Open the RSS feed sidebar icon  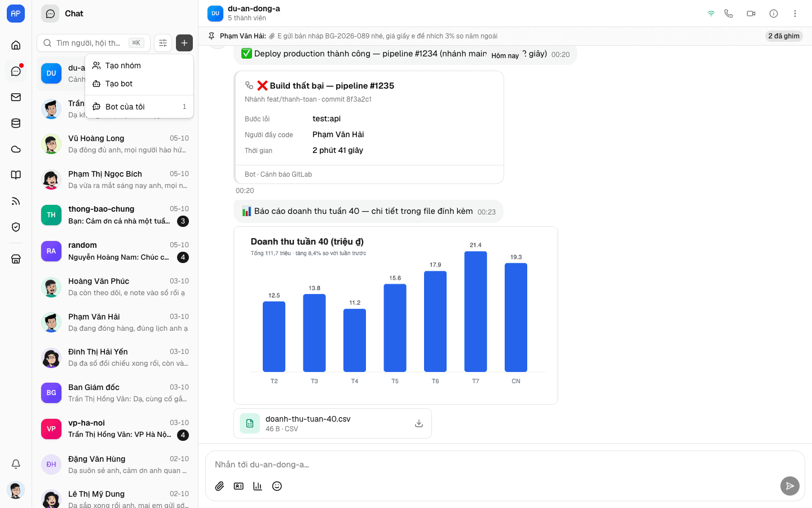pyautogui.click(x=16, y=201)
